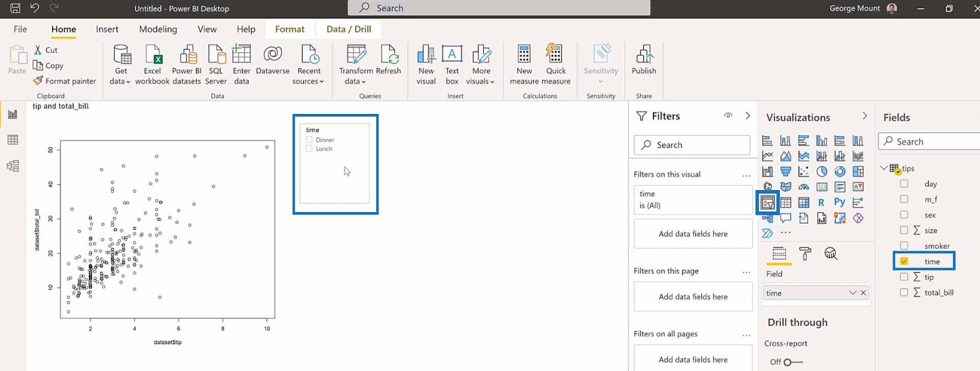980x371 pixels.
Task: Click the Text box button
Action: coord(452,64)
